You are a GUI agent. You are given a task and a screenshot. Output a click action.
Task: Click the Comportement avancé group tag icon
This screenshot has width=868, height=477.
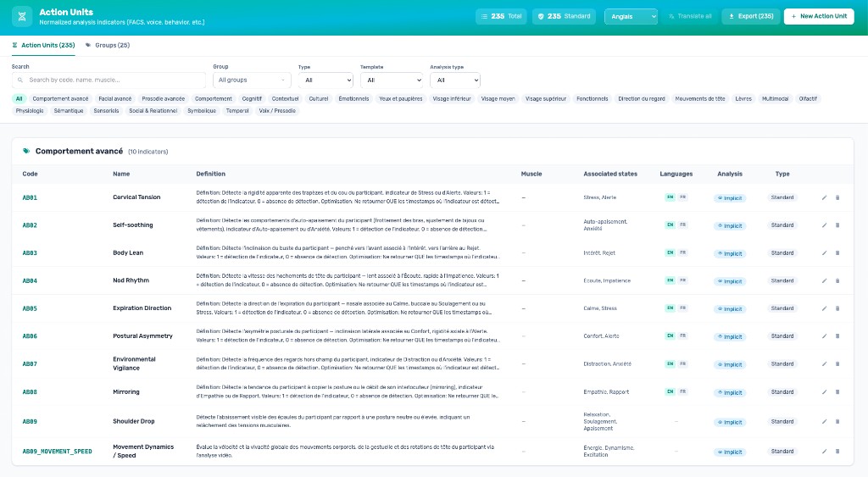point(26,151)
